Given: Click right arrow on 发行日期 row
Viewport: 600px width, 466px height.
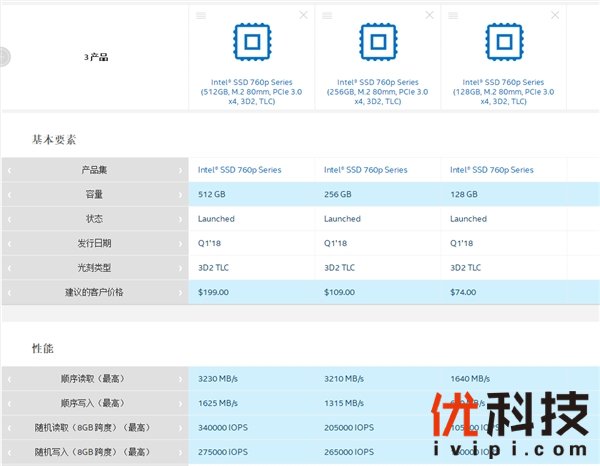Looking at the screenshot, I should 181,244.
